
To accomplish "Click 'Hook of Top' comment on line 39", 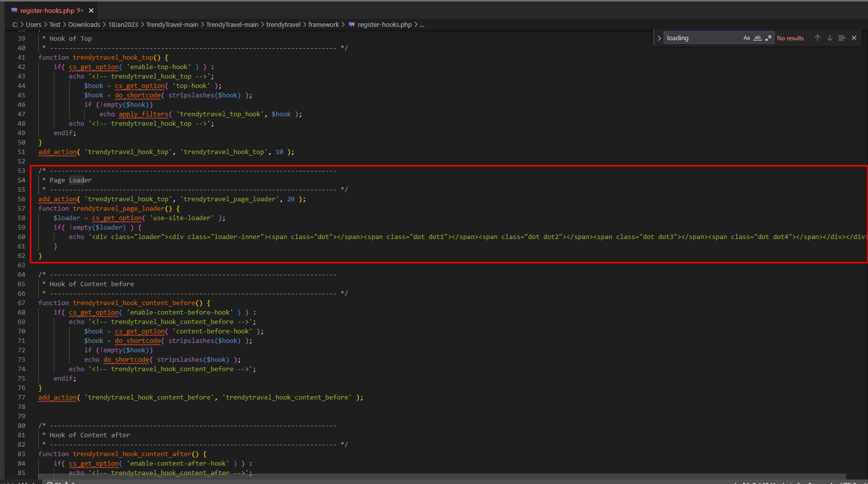I will click(x=70, y=38).
